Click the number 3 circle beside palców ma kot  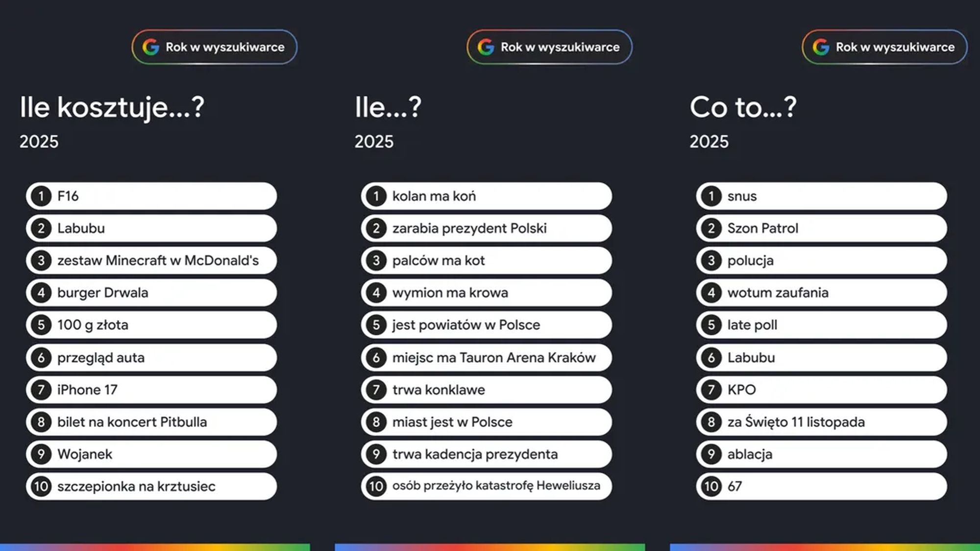(x=376, y=260)
